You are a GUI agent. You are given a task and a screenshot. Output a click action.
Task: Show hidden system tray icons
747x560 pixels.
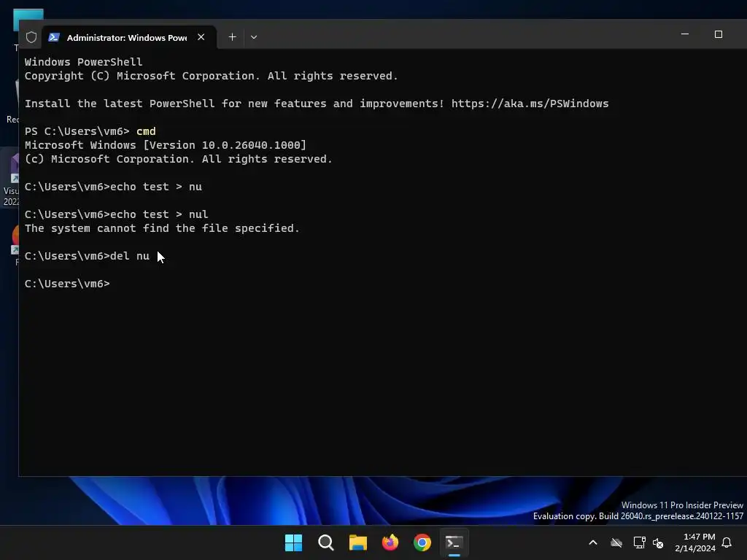pos(593,542)
